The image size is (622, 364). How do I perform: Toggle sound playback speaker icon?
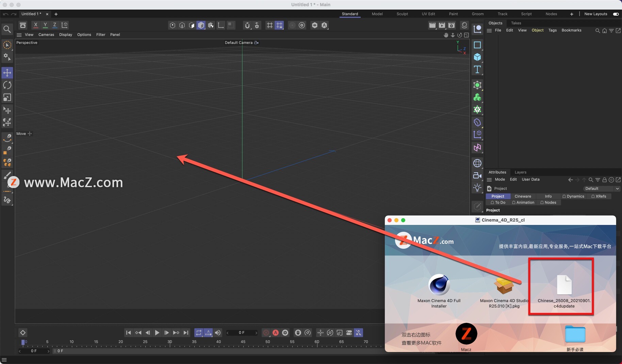[x=218, y=333]
